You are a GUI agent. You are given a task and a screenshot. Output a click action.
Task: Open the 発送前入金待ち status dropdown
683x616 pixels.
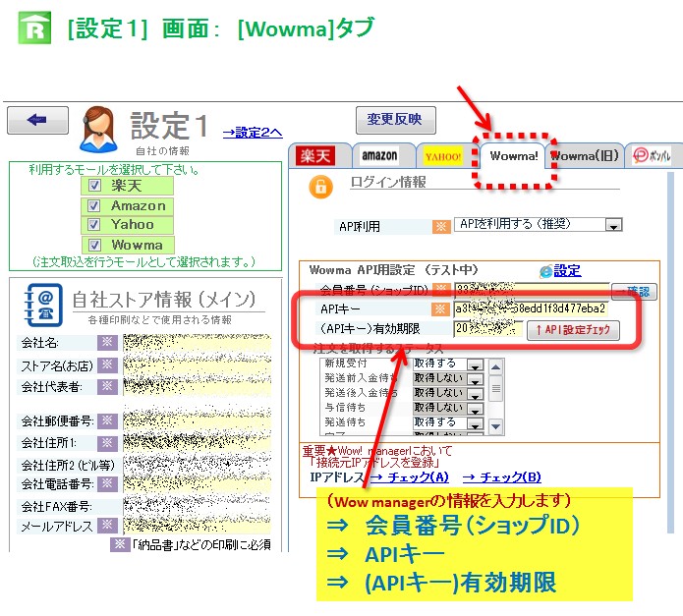(x=475, y=379)
